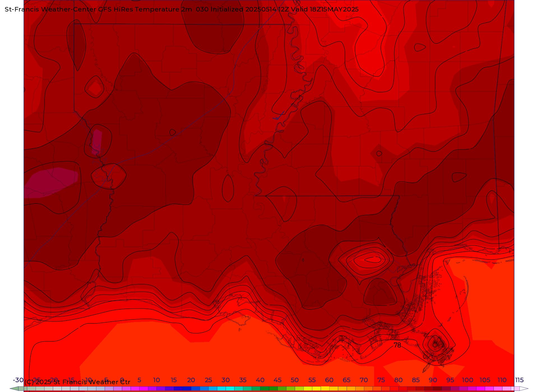Click the '15' colorbar scale label
538x392 pixels.
174,380
